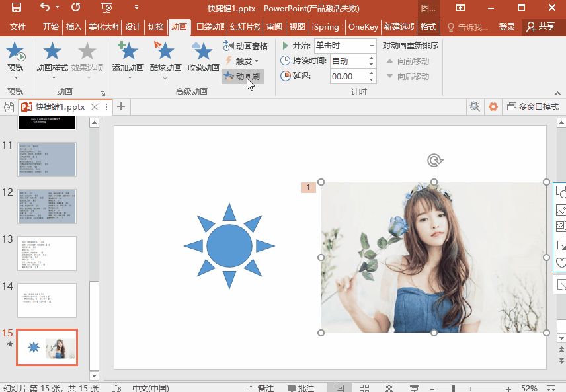Open the 酷炫动画 effects icon

165,52
